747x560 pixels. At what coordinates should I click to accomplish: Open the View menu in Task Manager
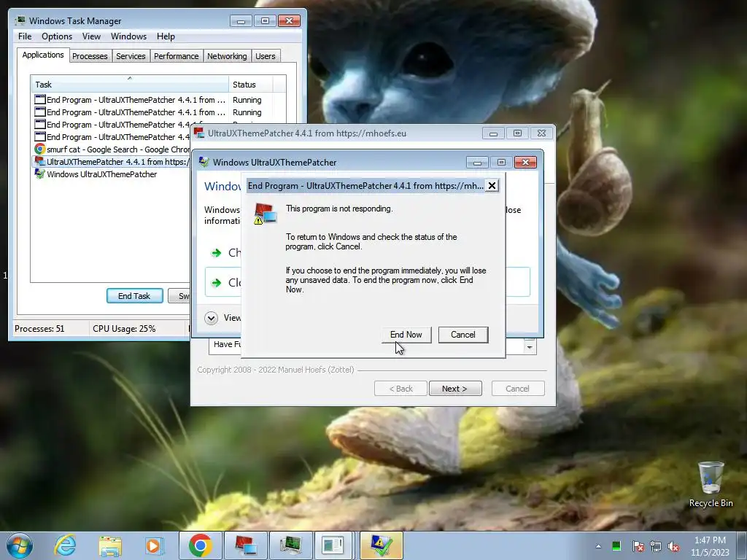[91, 36]
